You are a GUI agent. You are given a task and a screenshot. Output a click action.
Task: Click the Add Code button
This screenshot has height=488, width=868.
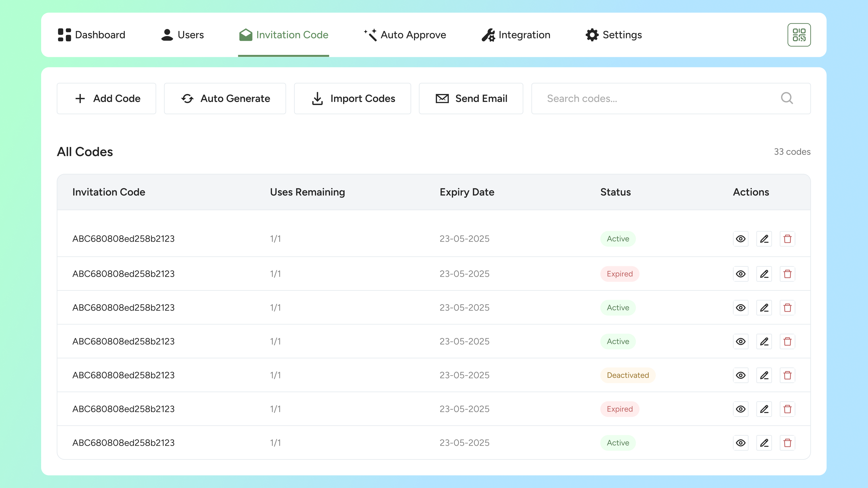(x=106, y=98)
